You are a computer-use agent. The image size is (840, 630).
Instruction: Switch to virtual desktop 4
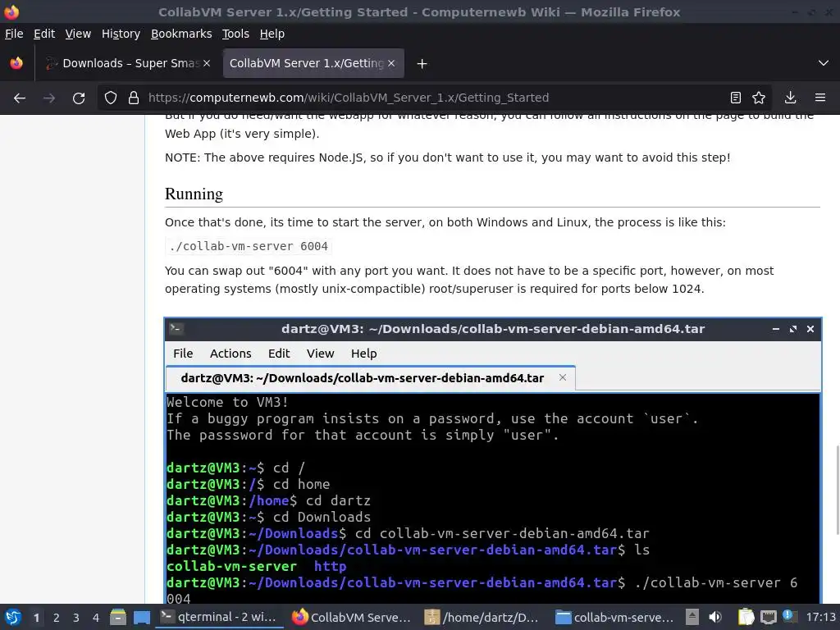[x=96, y=618]
